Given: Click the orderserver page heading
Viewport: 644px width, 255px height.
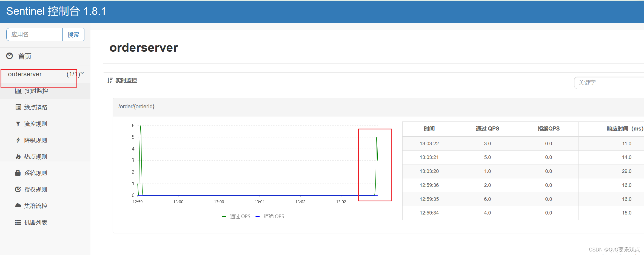Looking at the screenshot, I should pos(144,48).
